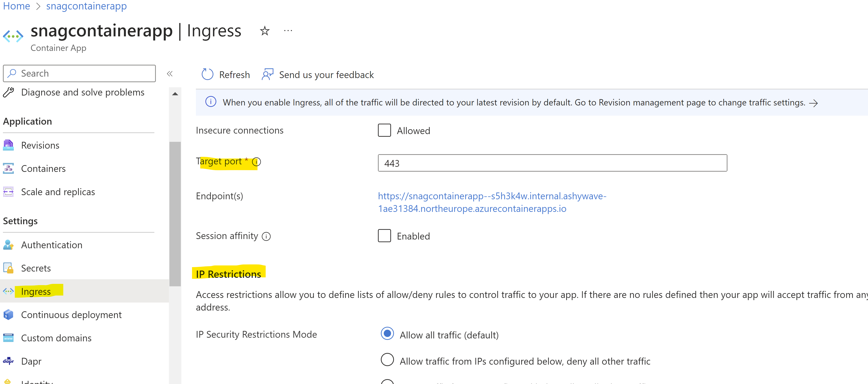The height and width of the screenshot is (384, 868).
Task: Click the Settings section header
Action: (x=20, y=221)
